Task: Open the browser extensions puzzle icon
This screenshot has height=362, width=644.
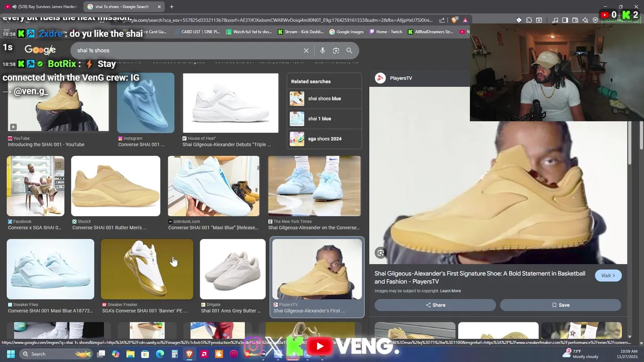Action: 529,20
